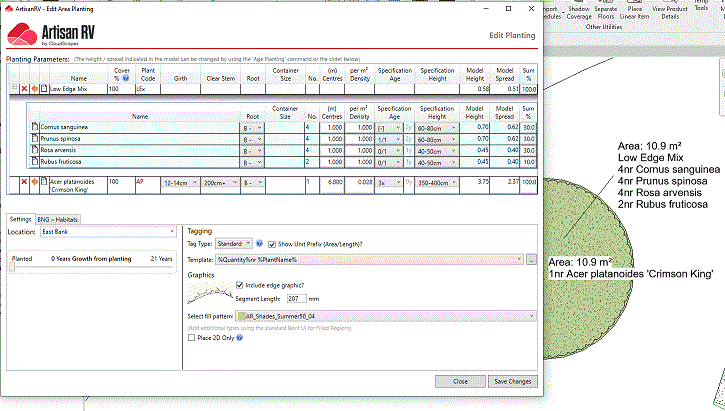Click red X delete icon for Low Edge Mix

[23, 89]
